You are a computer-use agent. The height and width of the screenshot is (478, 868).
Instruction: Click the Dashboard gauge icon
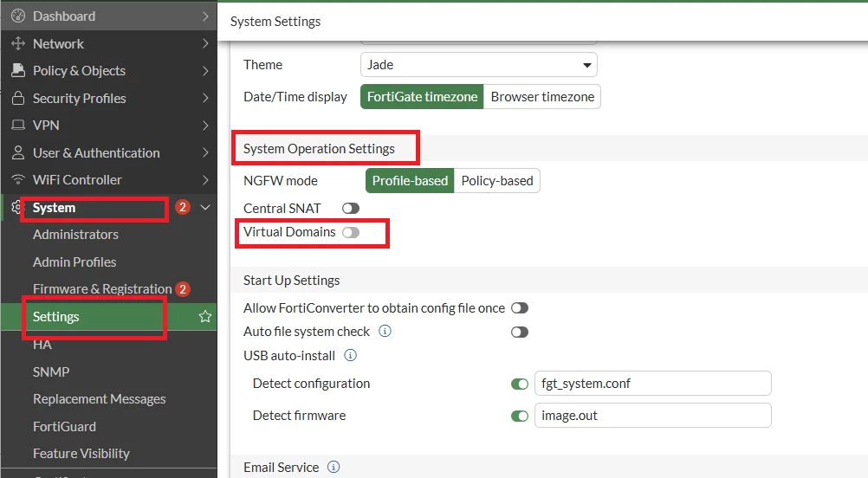pos(18,16)
